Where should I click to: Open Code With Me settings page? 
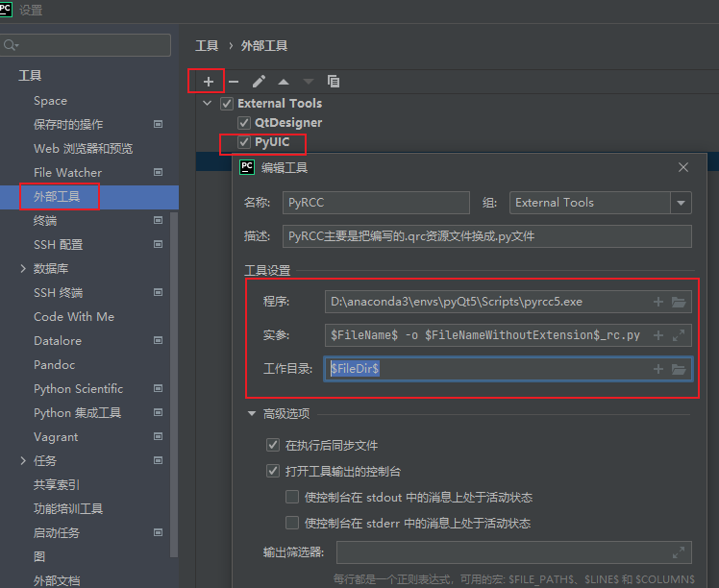click(x=74, y=317)
